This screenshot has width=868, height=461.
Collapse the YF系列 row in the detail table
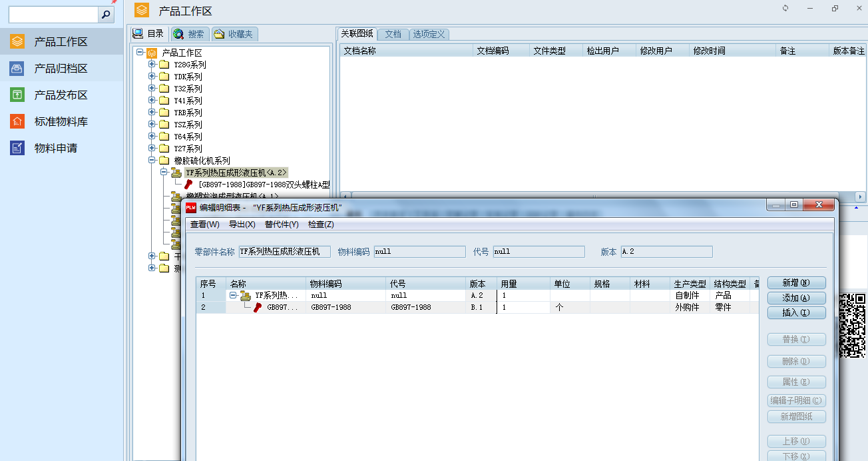(234, 295)
